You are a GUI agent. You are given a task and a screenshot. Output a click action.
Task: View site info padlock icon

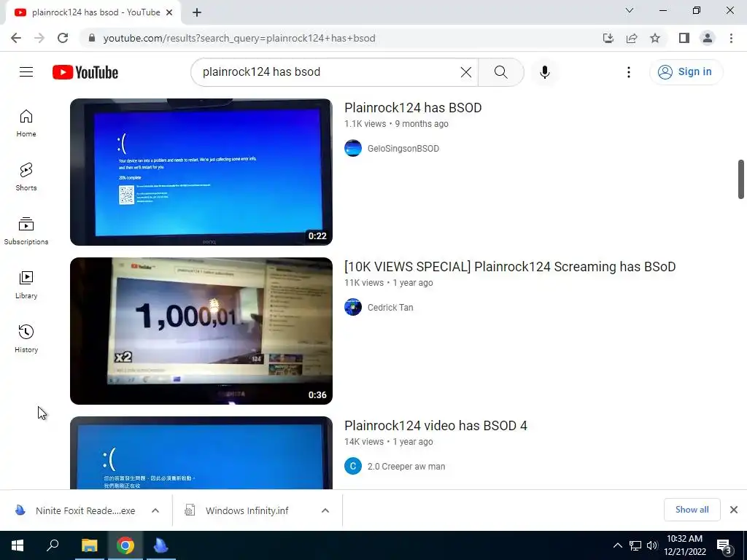92,38
